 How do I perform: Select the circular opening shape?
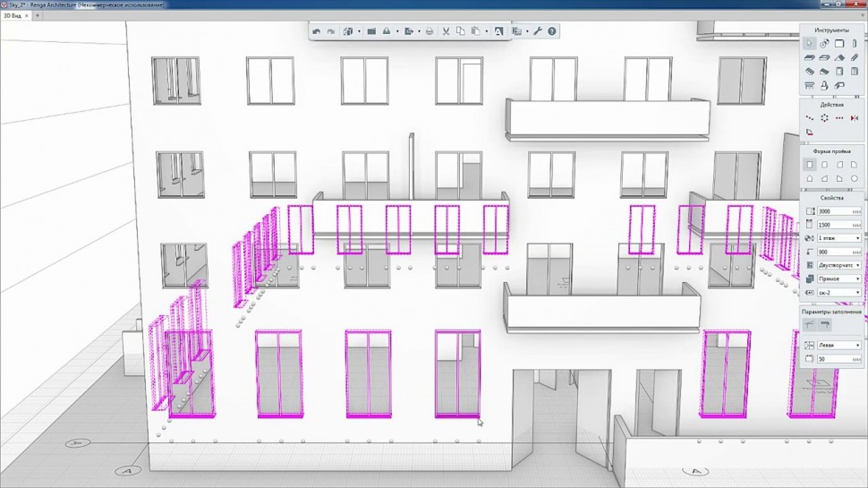854,179
